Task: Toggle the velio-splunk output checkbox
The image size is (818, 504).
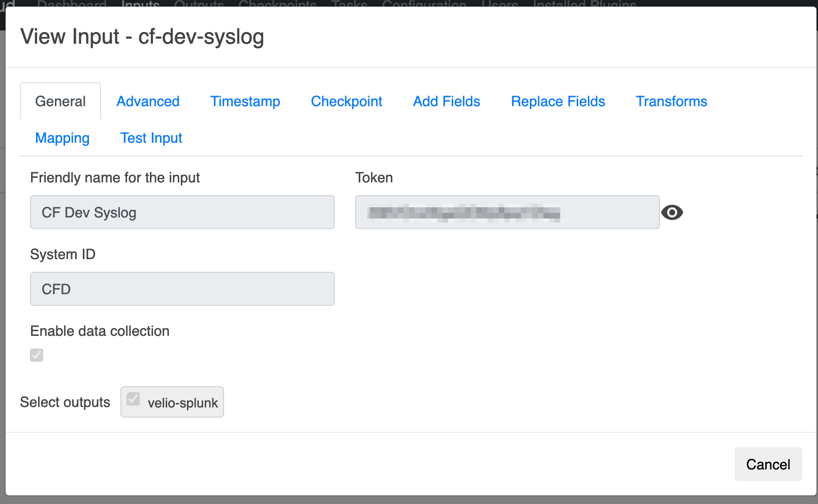Action: 133,399
